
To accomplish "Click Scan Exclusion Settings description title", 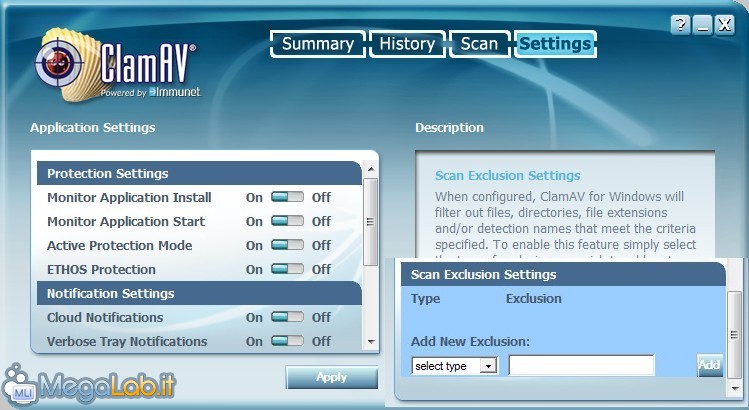I will point(507,175).
